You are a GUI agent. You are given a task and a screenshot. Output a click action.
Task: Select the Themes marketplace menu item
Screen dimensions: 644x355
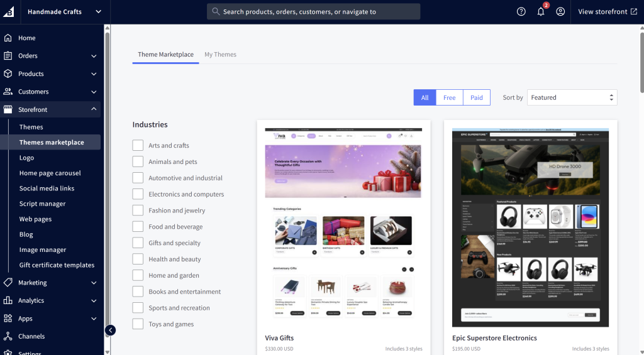coord(50,142)
